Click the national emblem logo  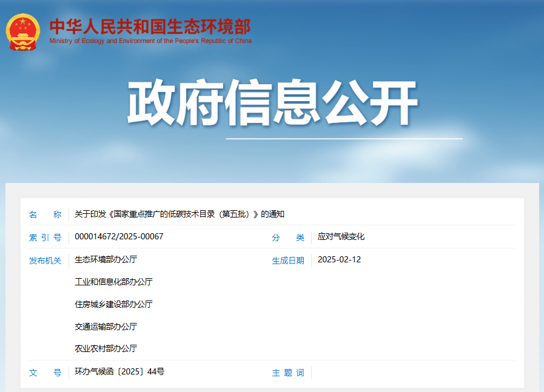[22, 32]
